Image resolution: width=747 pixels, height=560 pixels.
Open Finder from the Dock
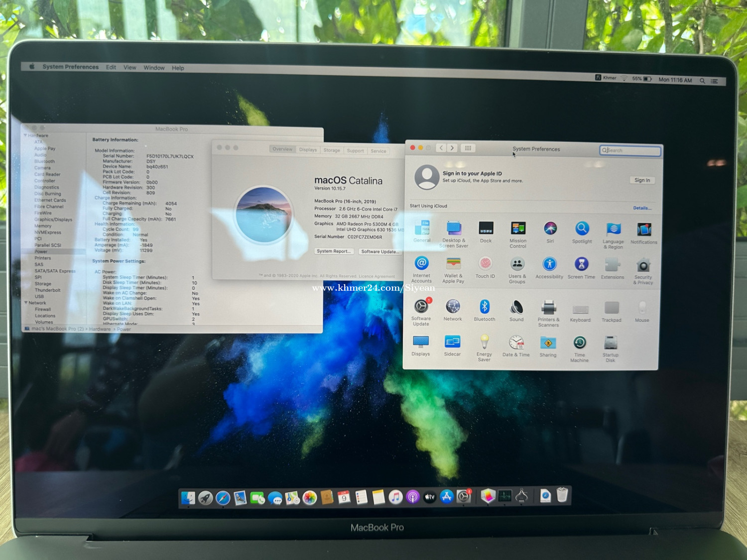[188, 497]
